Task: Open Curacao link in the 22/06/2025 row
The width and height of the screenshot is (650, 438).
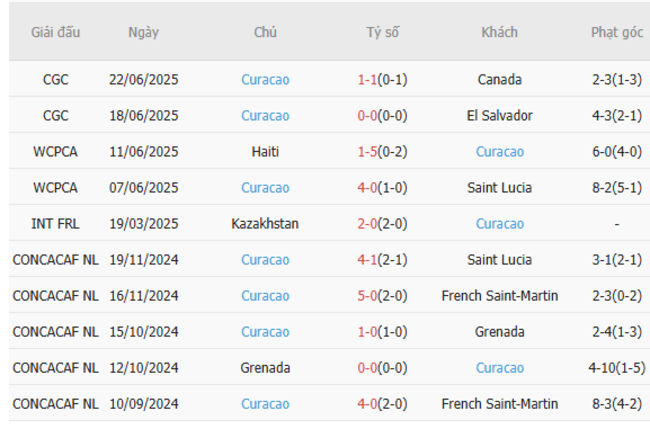Action: coord(265,79)
